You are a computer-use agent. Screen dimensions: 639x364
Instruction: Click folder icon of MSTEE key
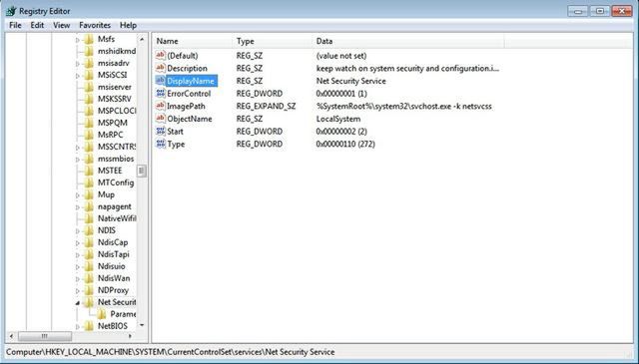[89, 171]
